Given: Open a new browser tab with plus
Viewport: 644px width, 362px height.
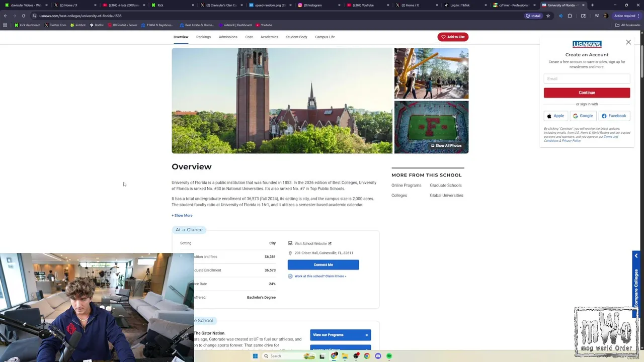Looking at the screenshot, I should coord(592,5).
